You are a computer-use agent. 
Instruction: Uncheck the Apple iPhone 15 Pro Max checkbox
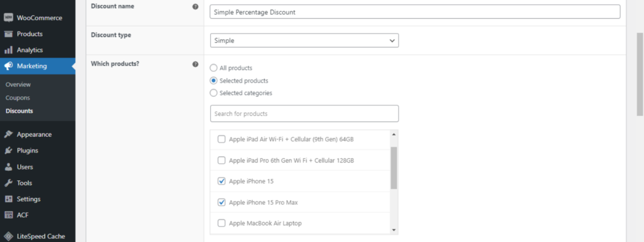(221, 202)
